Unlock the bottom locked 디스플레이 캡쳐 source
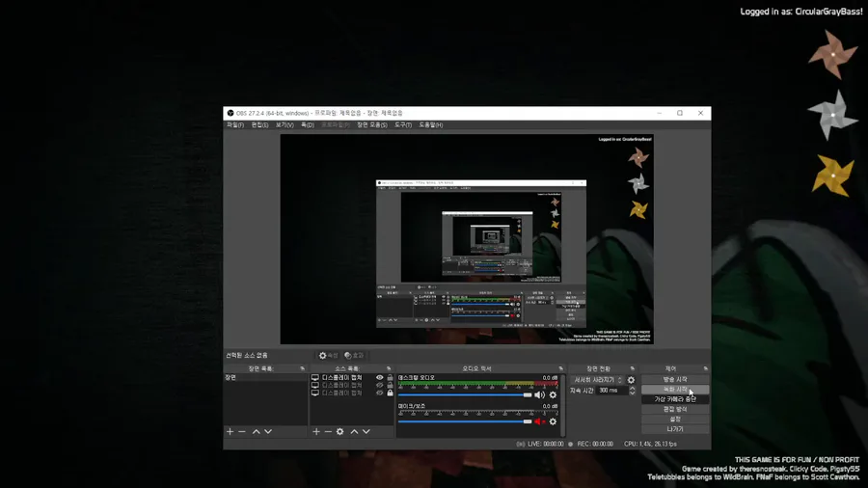This screenshot has width=868, height=488. 391,393
